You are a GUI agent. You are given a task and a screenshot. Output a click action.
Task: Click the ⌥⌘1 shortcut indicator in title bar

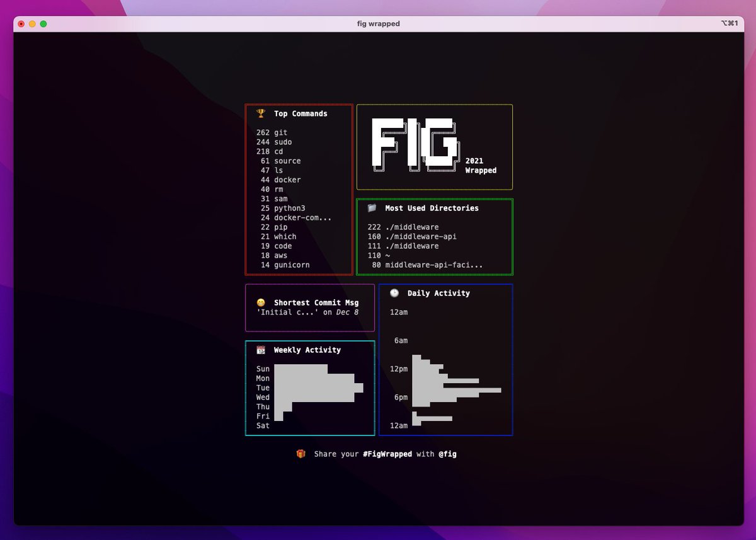click(730, 23)
